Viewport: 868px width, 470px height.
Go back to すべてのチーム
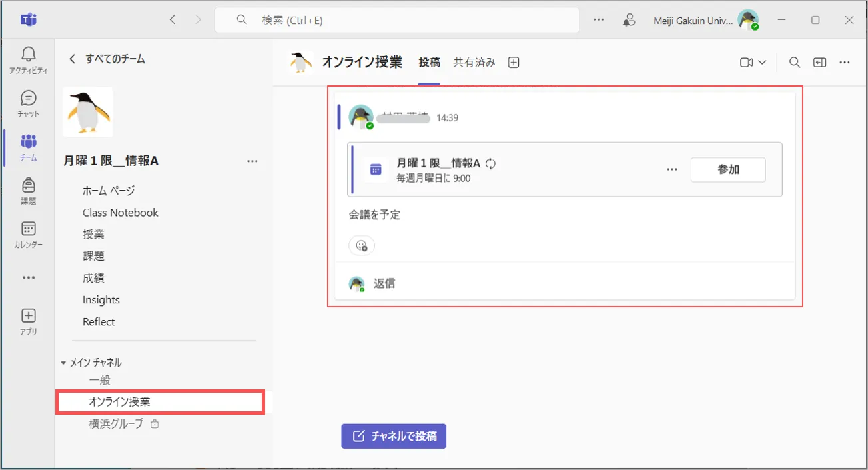107,59
